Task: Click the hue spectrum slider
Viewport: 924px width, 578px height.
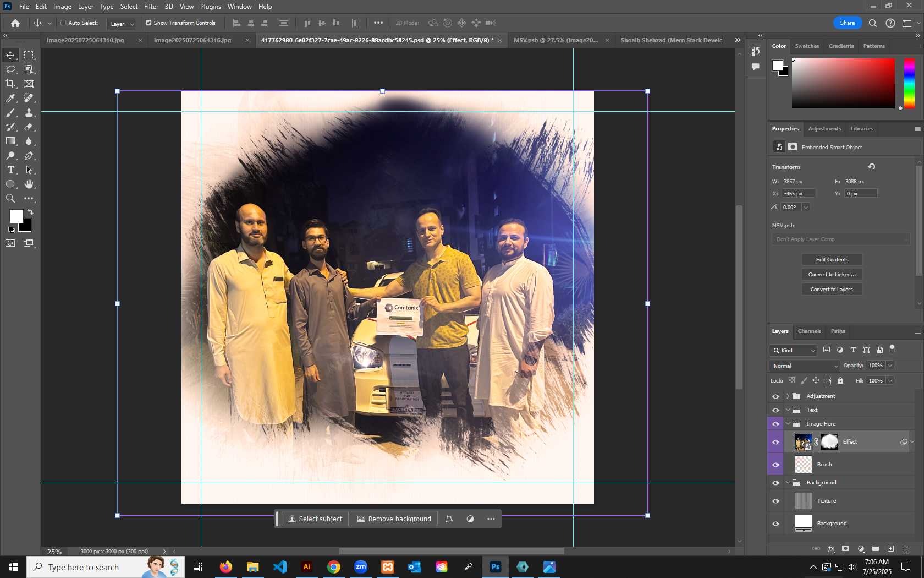Action: 910,84
